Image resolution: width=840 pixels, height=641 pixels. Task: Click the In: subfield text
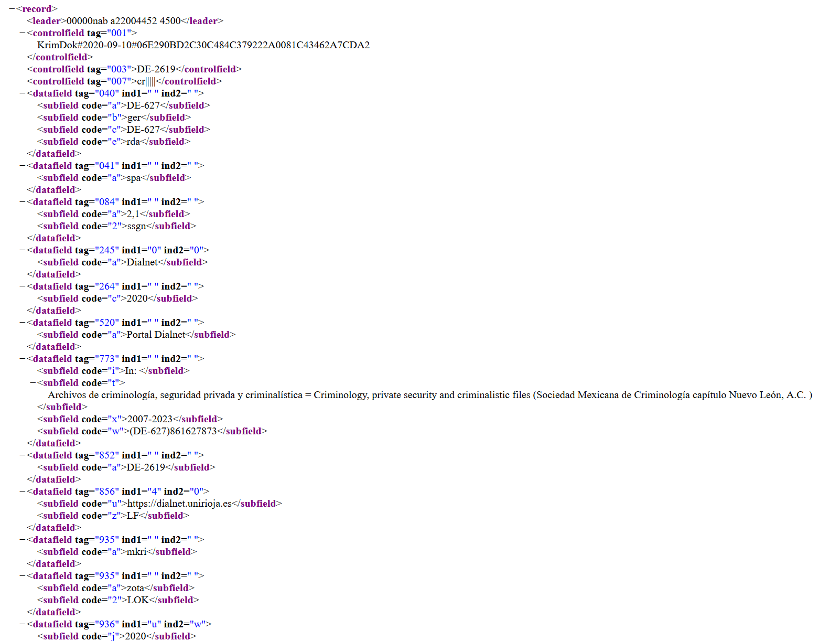[x=131, y=371]
